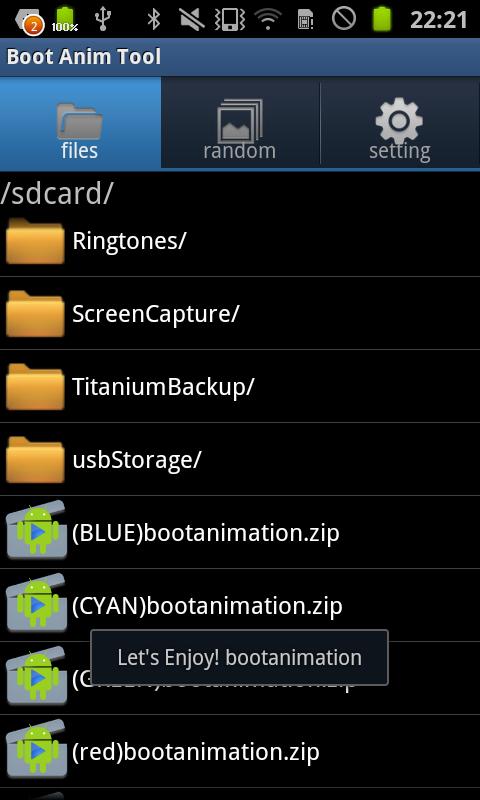Tap the notification badge showing 2

(x=33, y=26)
